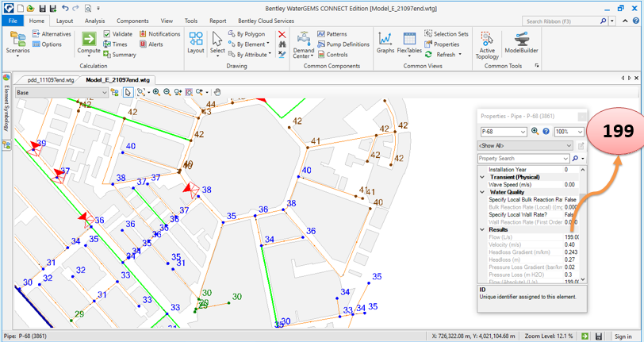Open the View ribbon tab
This screenshot has width=644, height=342.
coord(167,21)
